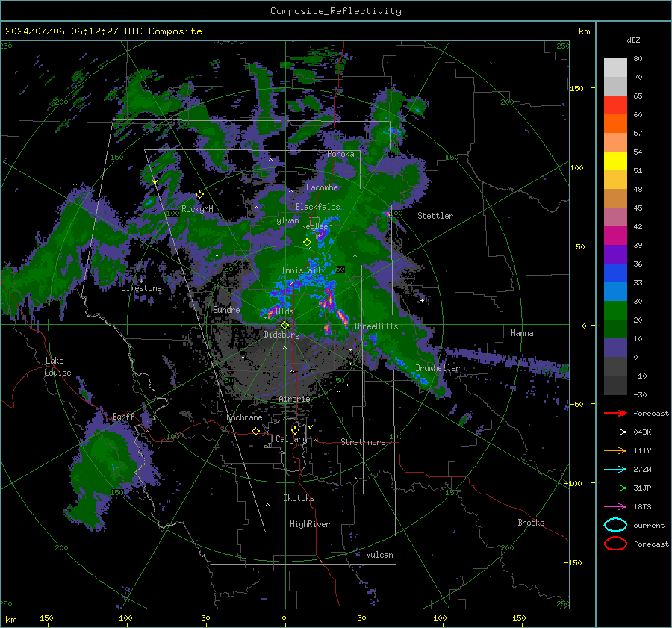Click the -30 dBZ legend value
Viewport: 672px width, 628px height.
(x=640, y=394)
